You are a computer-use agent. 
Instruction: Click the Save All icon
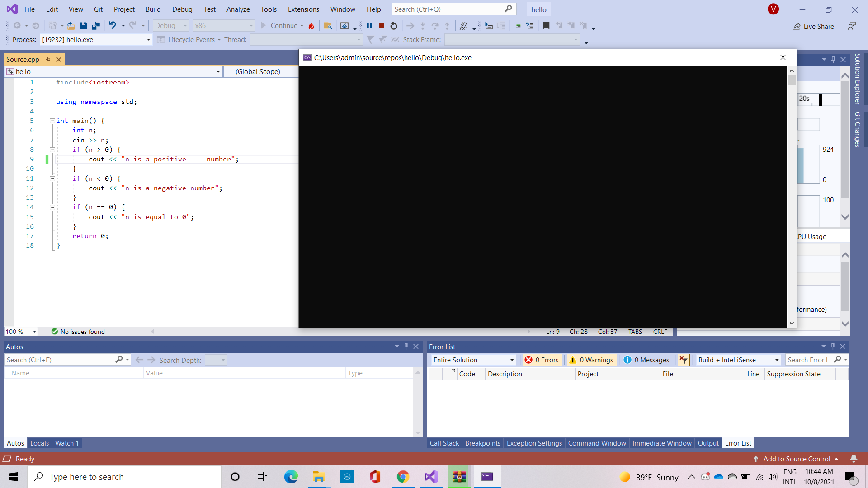click(95, 26)
